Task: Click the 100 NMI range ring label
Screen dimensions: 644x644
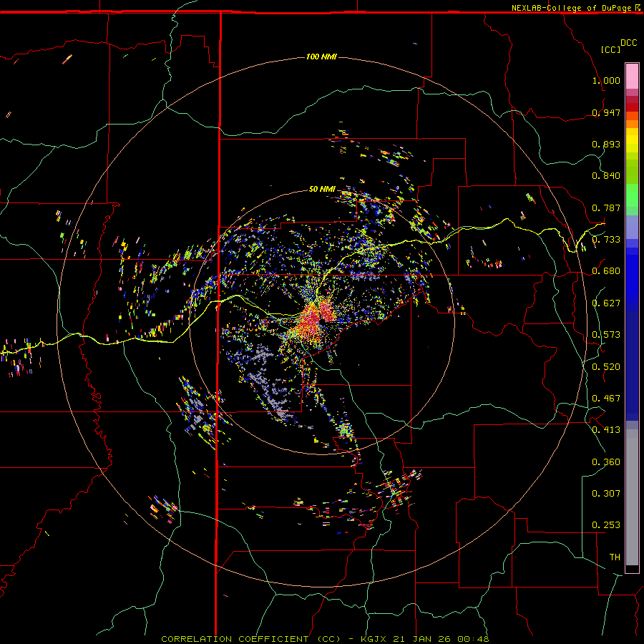Action: [321, 57]
